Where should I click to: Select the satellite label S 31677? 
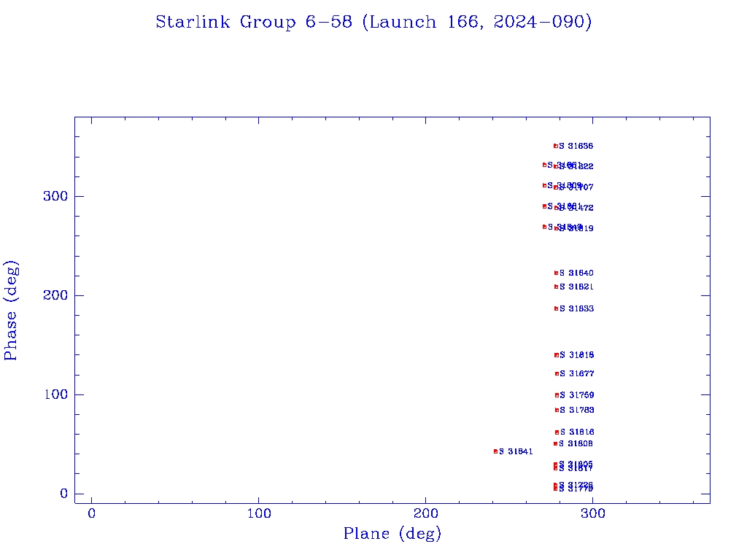click(x=576, y=374)
